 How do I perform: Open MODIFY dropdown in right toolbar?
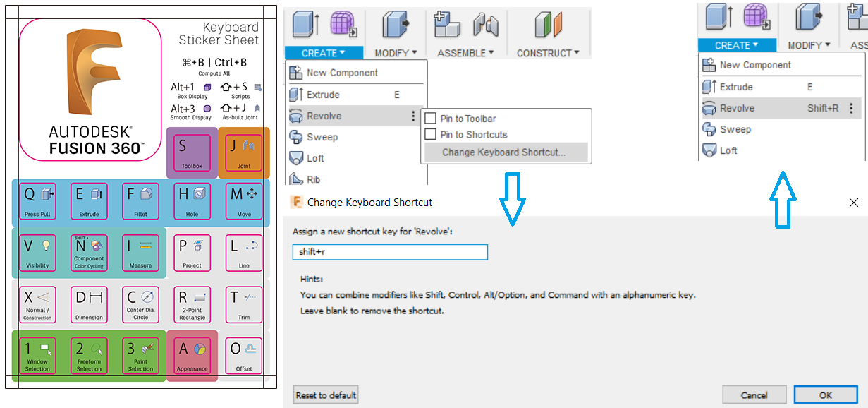coord(809,45)
